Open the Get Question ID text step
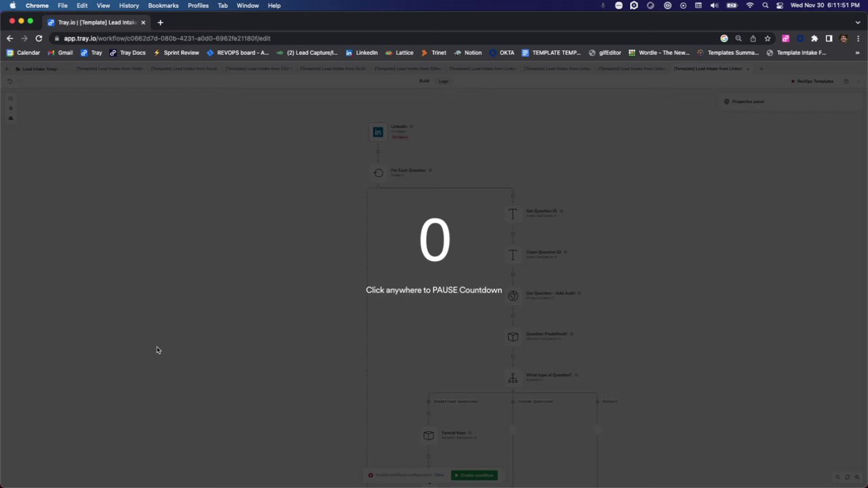The image size is (868, 488). click(513, 213)
